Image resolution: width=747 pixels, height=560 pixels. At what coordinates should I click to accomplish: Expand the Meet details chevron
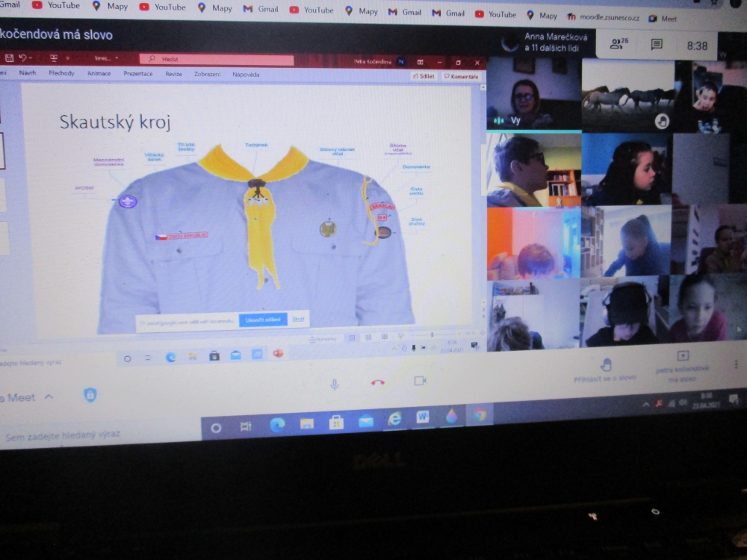coord(49,396)
